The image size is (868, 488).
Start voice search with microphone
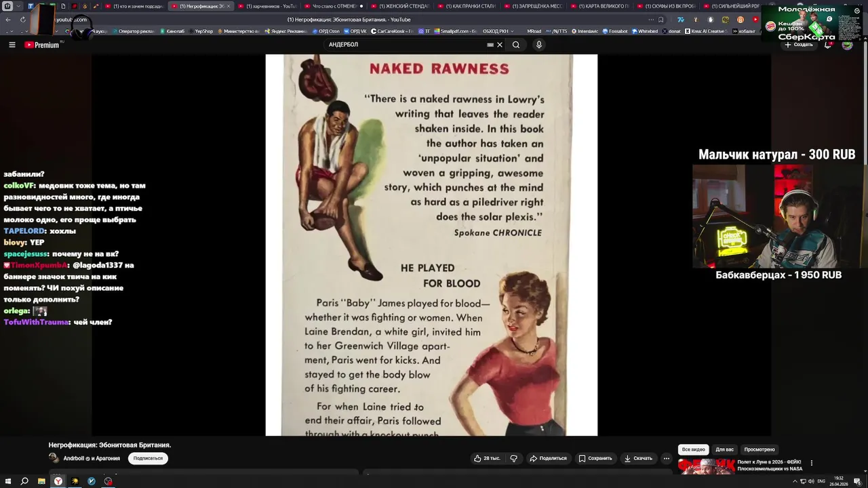(x=539, y=45)
